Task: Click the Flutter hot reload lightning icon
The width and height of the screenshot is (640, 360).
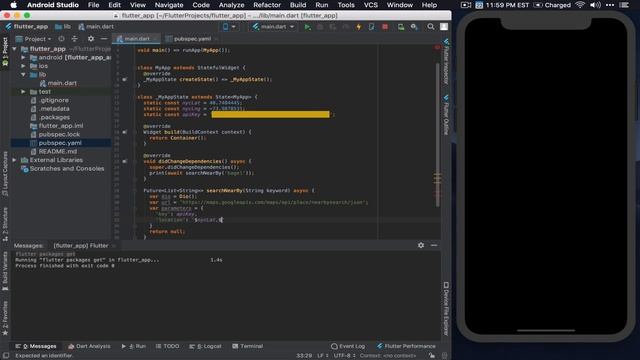Action: [x=359, y=27]
